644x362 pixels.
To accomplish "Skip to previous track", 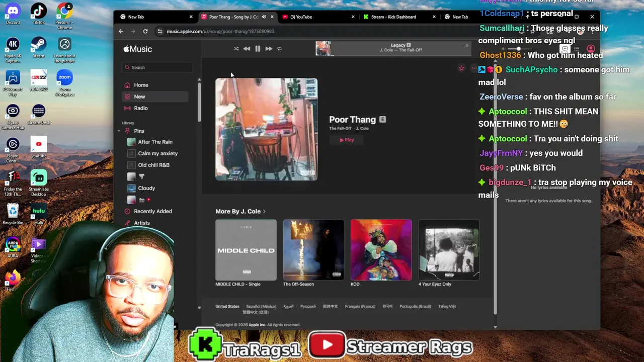I will pyautogui.click(x=247, y=49).
